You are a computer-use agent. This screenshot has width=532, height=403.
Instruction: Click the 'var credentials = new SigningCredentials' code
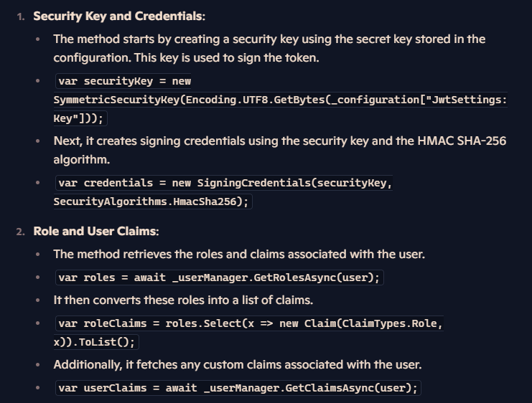coord(224,183)
